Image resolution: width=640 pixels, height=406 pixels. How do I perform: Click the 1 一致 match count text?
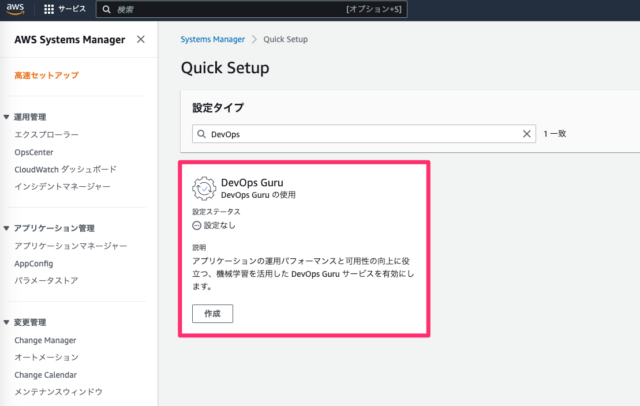tap(555, 134)
